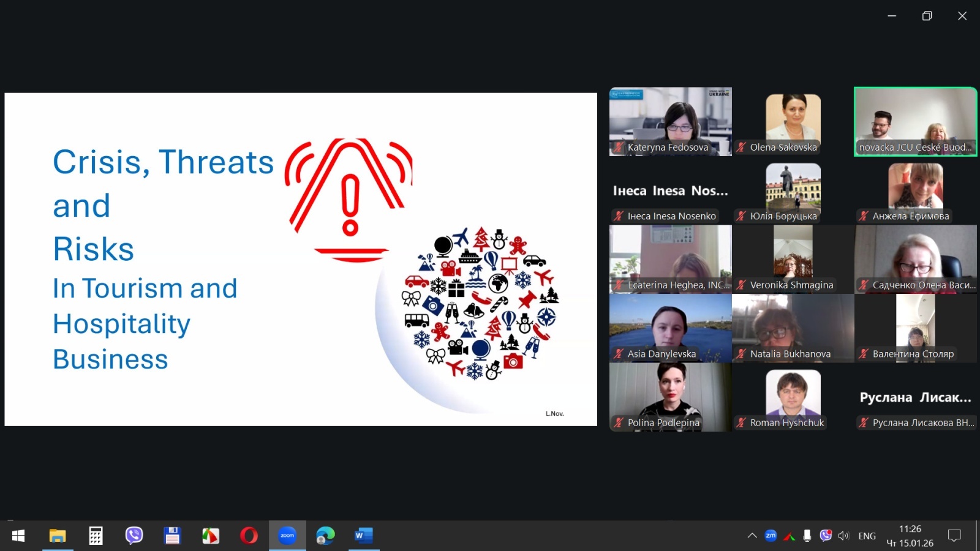980x551 pixels.
Task: Click muted mic icon on Natalia Bukhanova
Action: [x=741, y=354]
